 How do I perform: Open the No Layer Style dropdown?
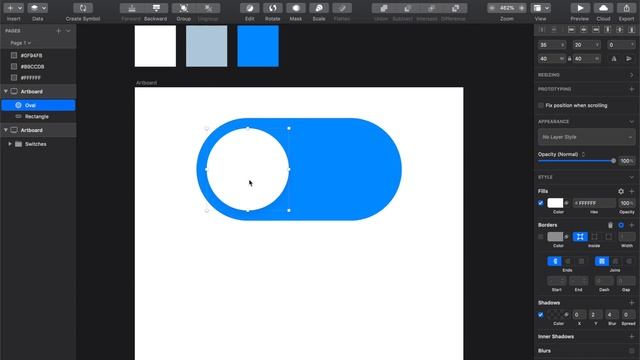tap(586, 137)
